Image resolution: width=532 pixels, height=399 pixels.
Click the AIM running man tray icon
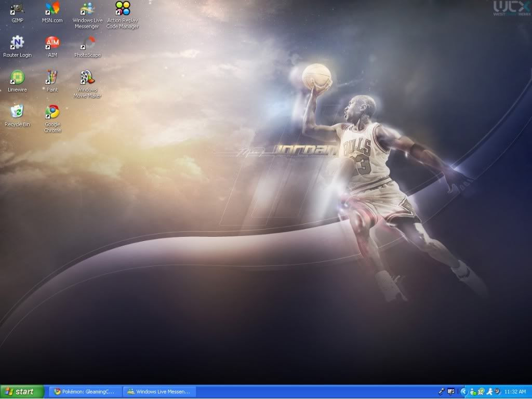(x=489, y=391)
